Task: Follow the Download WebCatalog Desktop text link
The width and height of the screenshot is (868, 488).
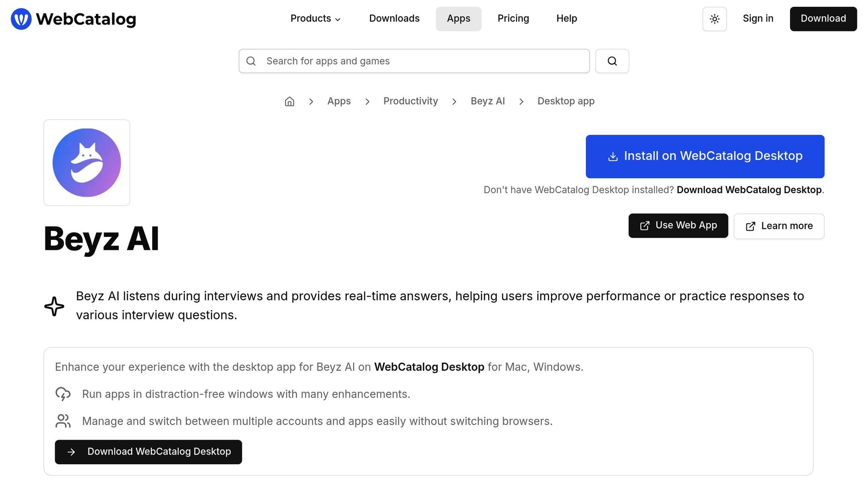Action: tap(749, 190)
